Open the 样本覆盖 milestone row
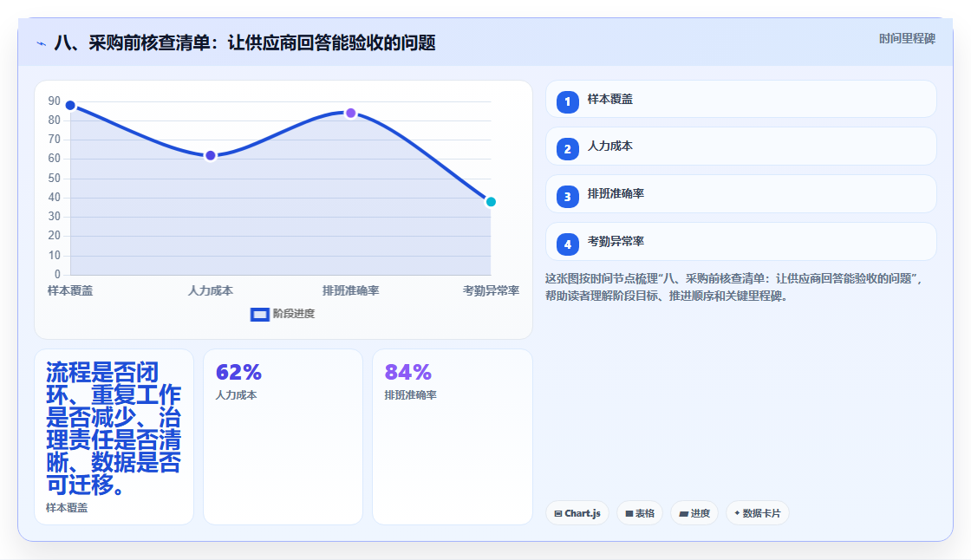 pyautogui.click(x=740, y=99)
